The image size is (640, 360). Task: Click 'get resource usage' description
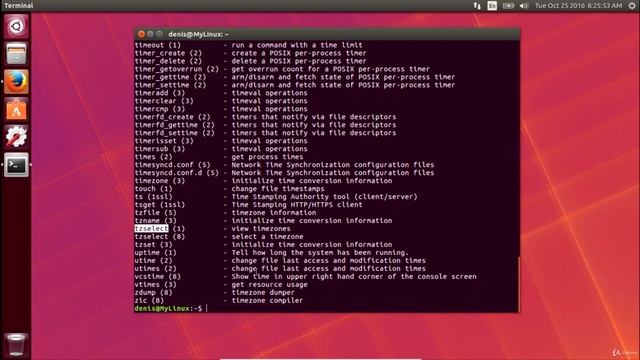269,284
